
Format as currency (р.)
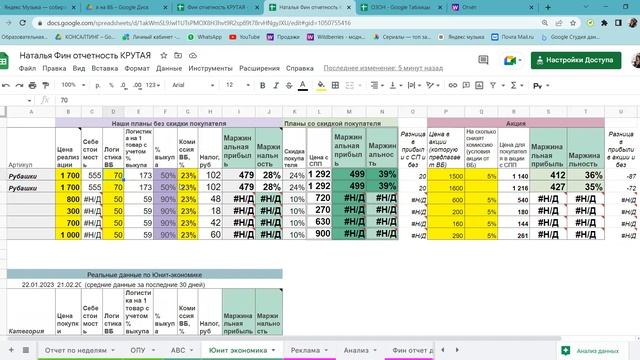click(98, 85)
